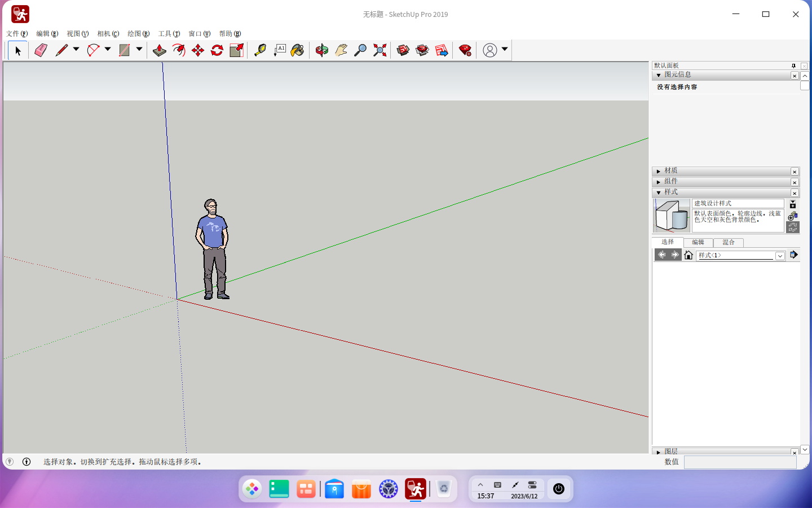Toggle the pin on 默认面板 tray
This screenshot has height=508, width=812.
click(793, 66)
